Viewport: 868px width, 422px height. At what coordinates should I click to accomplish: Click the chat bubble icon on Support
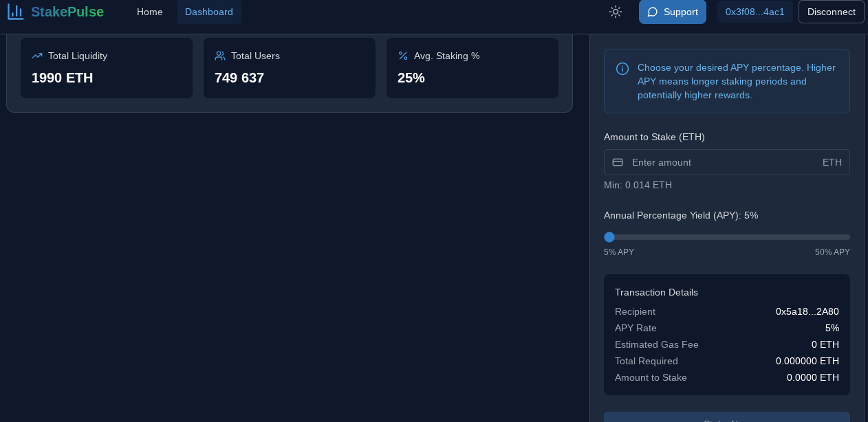point(653,12)
